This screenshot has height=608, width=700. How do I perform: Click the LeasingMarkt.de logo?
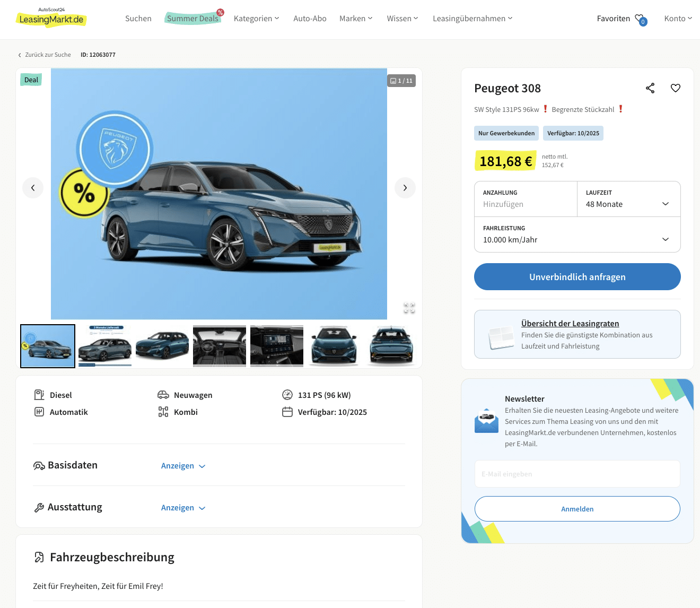[51, 18]
